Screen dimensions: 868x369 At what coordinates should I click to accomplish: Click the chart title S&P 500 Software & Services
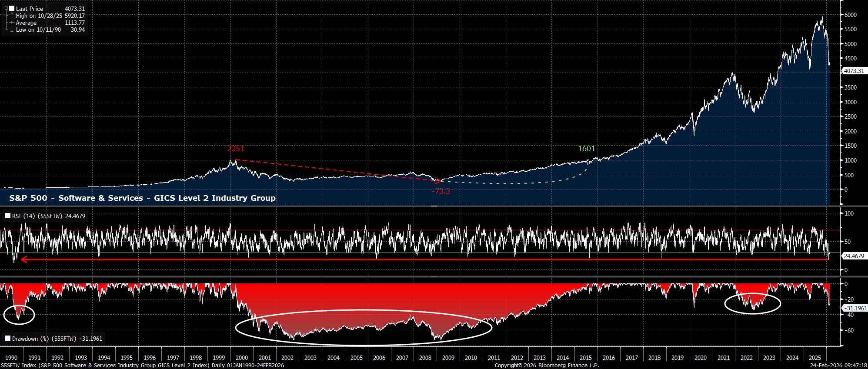[x=142, y=198]
